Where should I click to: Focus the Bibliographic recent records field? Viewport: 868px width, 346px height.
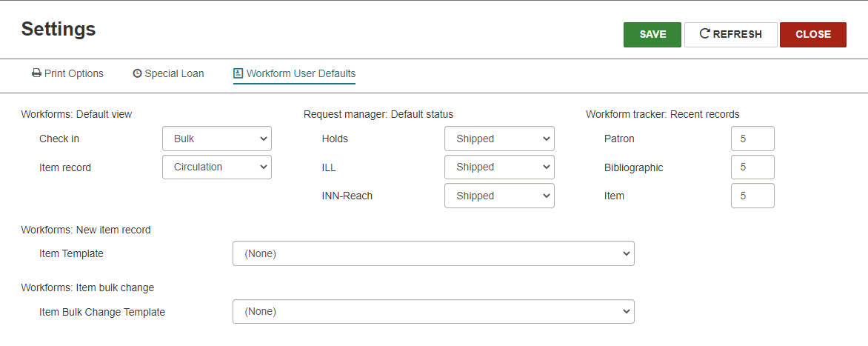coord(752,167)
